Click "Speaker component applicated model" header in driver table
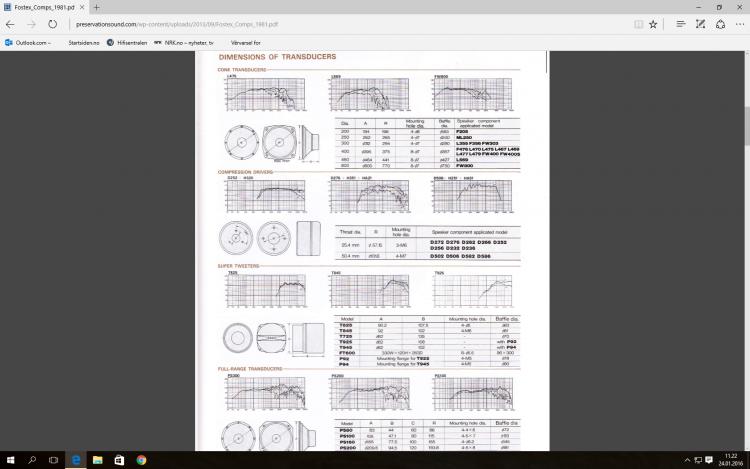 coord(469,232)
